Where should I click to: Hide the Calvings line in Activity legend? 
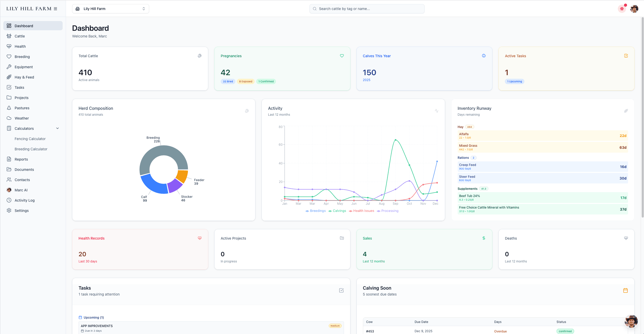coord(337,211)
